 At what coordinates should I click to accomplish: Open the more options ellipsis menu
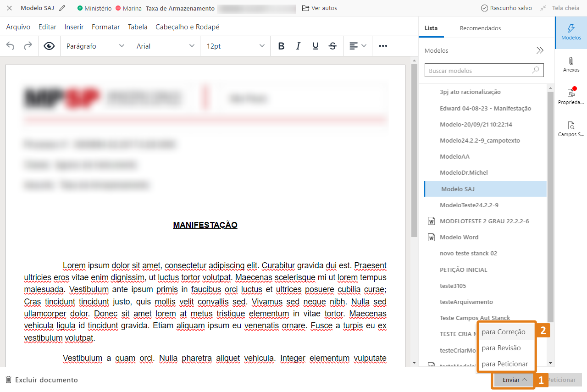(383, 46)
